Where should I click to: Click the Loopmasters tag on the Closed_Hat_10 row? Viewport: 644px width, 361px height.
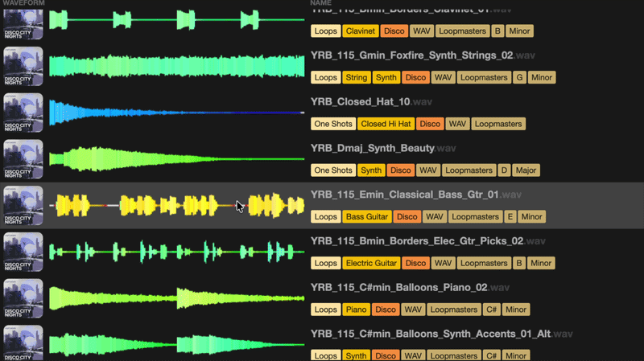pyautogui.click(x=498, y=124)
